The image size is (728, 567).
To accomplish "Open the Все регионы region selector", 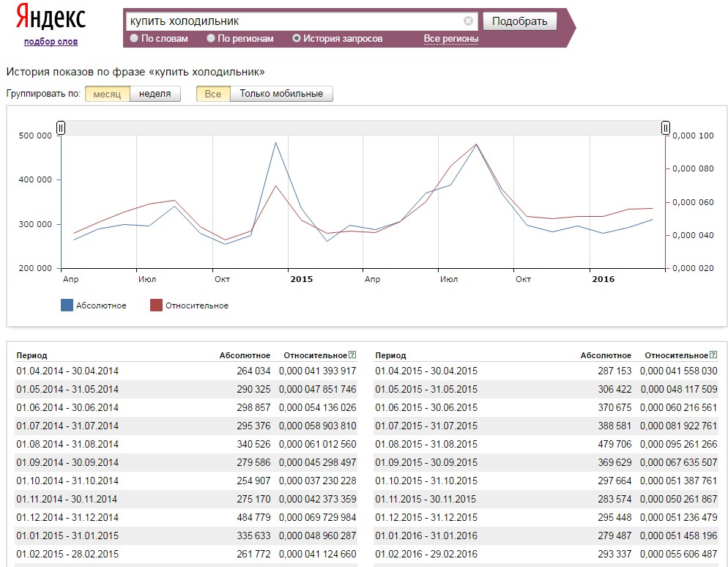I will (450, 39).
